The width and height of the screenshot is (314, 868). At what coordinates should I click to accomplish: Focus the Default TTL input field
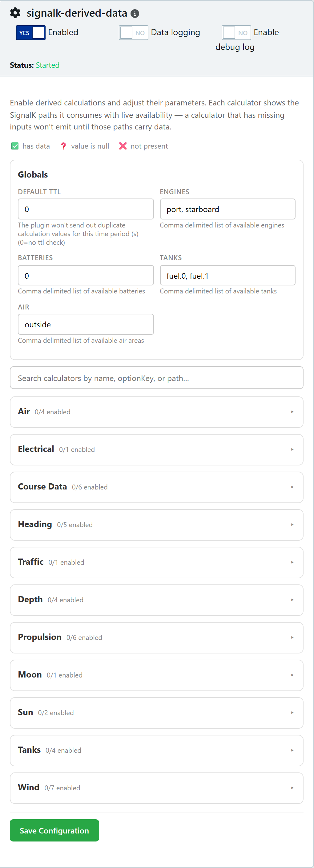pyautogui.click(x=86, y=209)
